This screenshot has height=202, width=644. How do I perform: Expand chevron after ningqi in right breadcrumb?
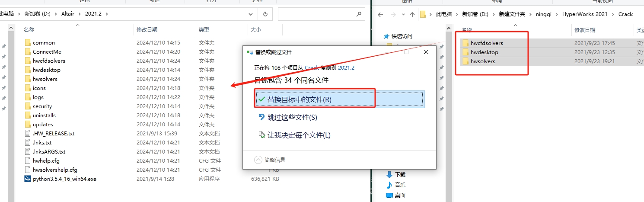point(557,14)
